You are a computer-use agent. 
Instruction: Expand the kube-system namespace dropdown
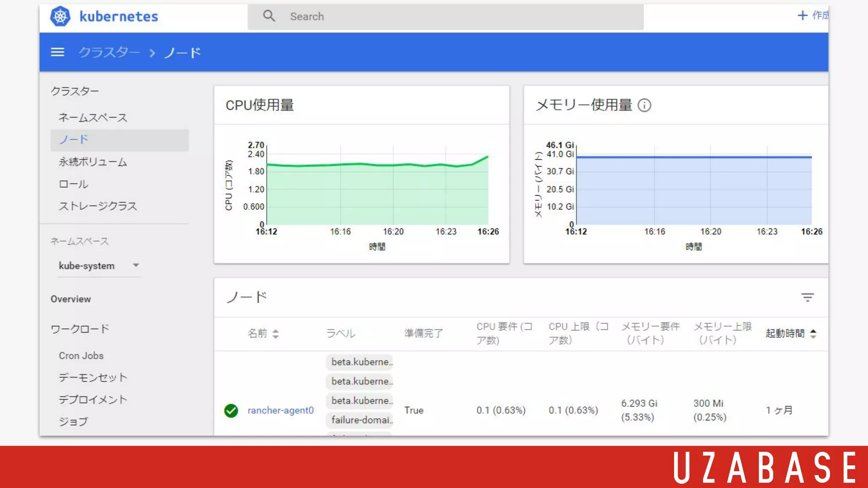click(x=87, y=266)
